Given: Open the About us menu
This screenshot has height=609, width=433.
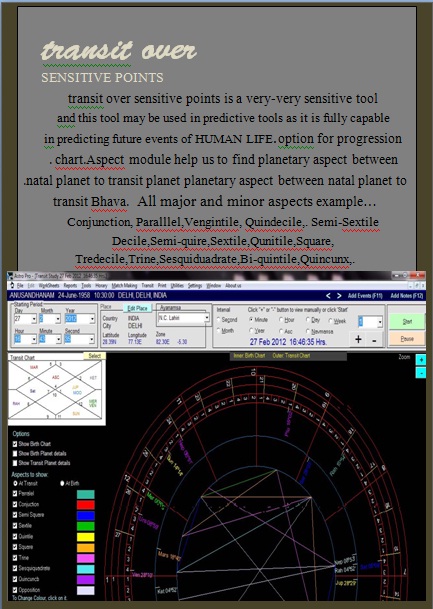Looking at the screenshot, I should [x=233, y=285].
